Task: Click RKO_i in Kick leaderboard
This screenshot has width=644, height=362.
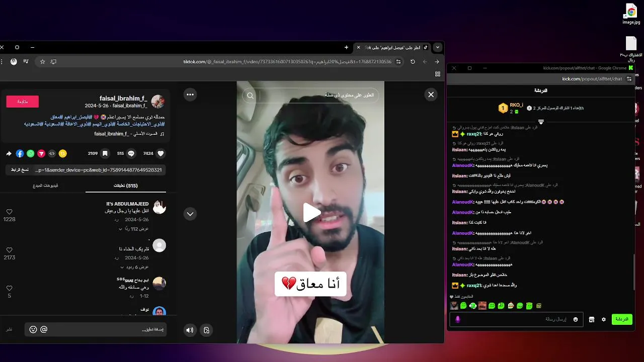Action: point(516,105)
